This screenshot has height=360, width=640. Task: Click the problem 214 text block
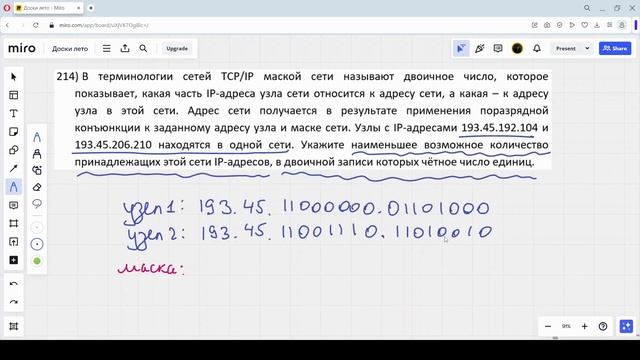302,119
